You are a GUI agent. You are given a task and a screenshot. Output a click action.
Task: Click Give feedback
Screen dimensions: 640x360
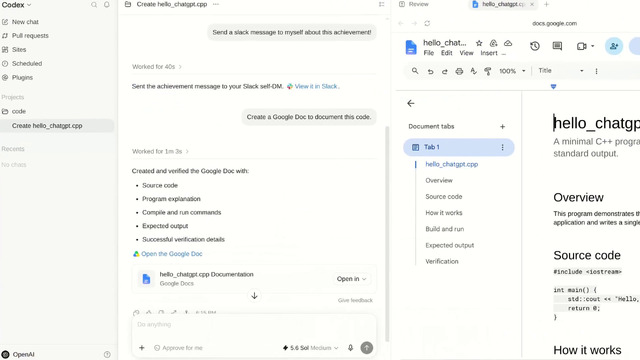355,300
